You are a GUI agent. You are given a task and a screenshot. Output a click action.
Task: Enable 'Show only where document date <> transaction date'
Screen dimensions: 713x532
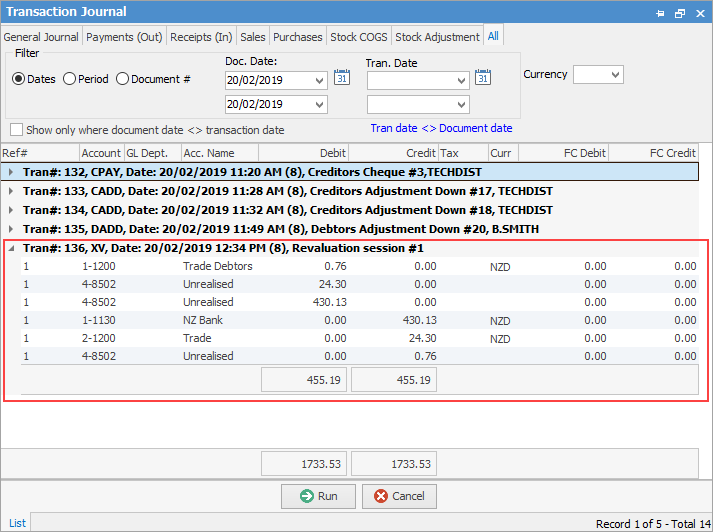17,130
